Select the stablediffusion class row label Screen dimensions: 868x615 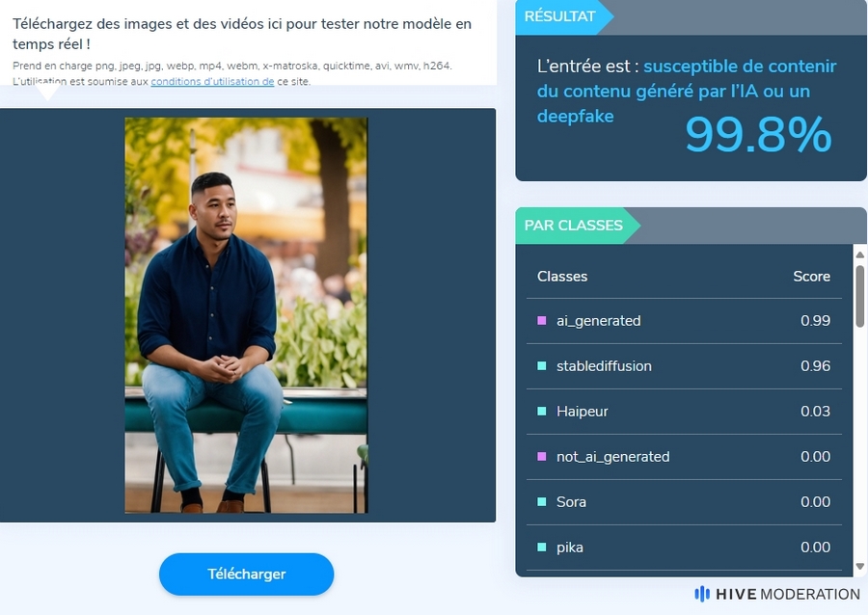604,366
